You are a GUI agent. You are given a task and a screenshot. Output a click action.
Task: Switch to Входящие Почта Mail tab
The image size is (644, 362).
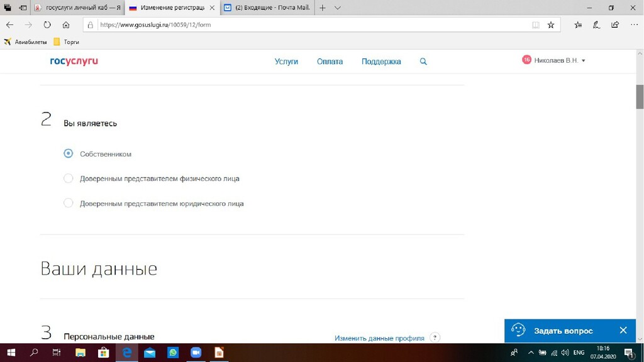click(267, 8)
